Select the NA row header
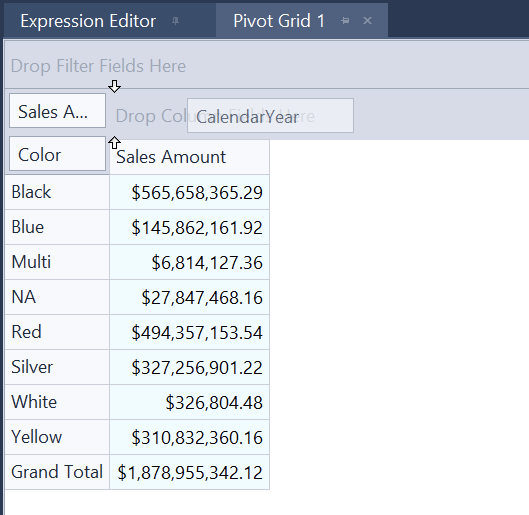 point(57,297)
